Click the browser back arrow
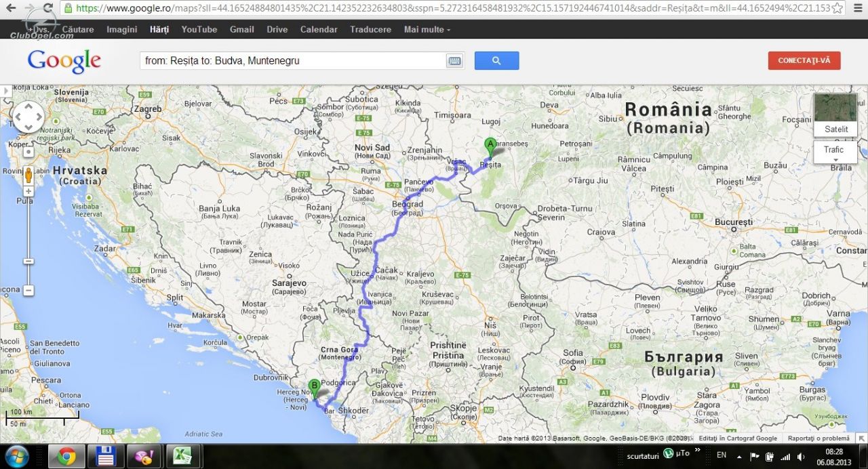 pyautogui.click(x=12, y=7)
